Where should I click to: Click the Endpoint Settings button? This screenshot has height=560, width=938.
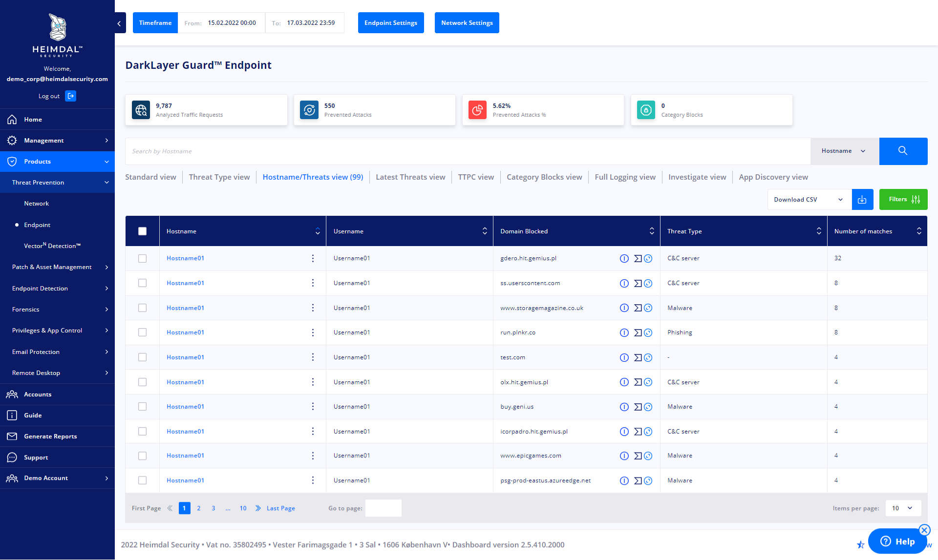click(x=390, y=22)
